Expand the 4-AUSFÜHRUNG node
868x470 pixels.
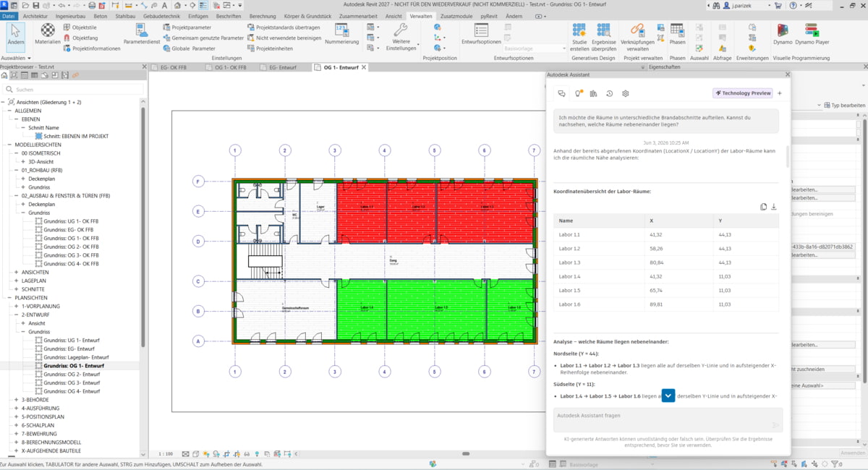(16, 408)
